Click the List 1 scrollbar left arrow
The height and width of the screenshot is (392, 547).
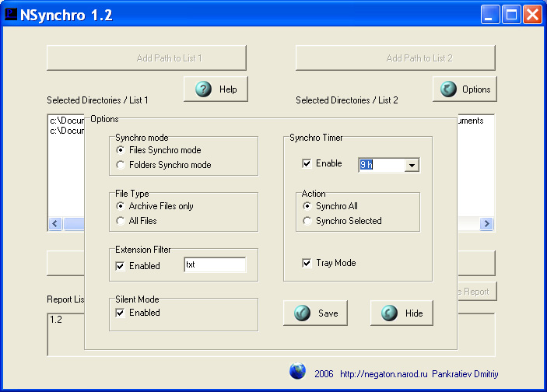pos(55,223)
